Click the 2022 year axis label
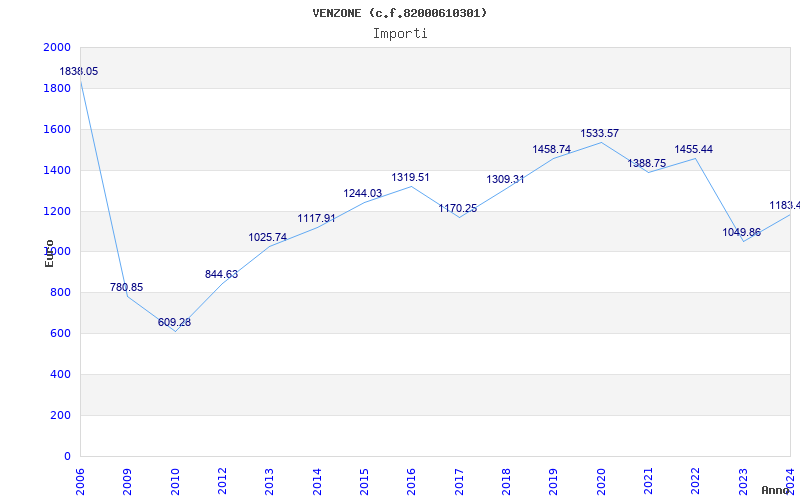Viewport: 800px width, 500px height. pyautogui.click(x=696, y=481)
